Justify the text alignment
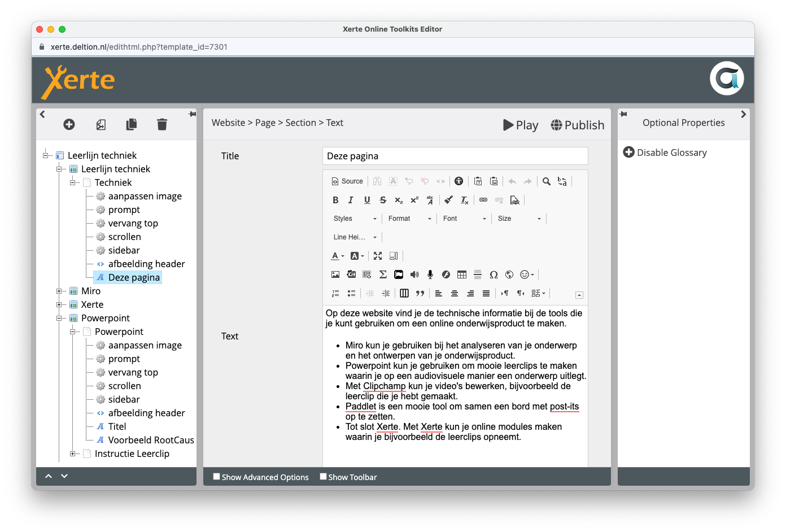Screen dimensions: 786x532 (x=486, y=293)
